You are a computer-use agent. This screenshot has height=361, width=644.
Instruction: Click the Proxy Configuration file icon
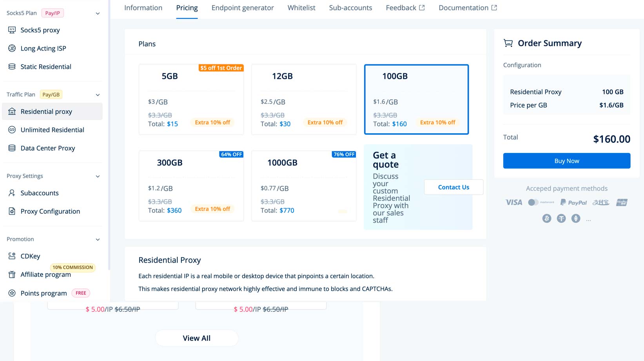click(12, 211)
